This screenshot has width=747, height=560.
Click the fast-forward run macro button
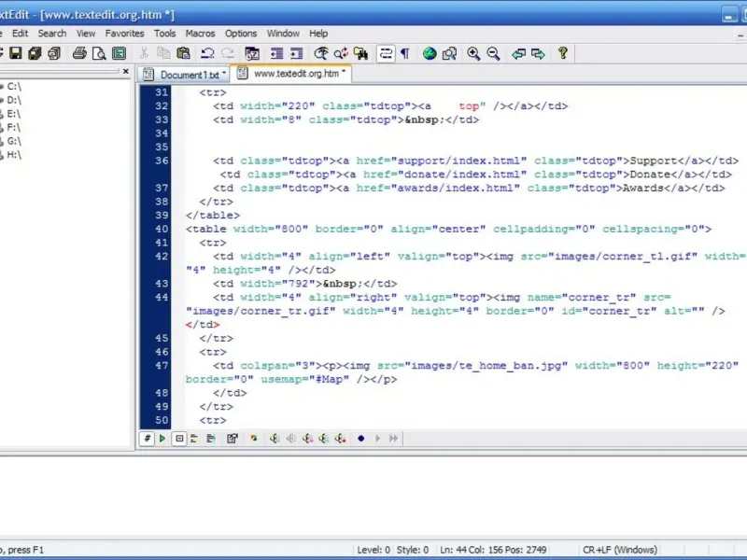pos(393,439)
